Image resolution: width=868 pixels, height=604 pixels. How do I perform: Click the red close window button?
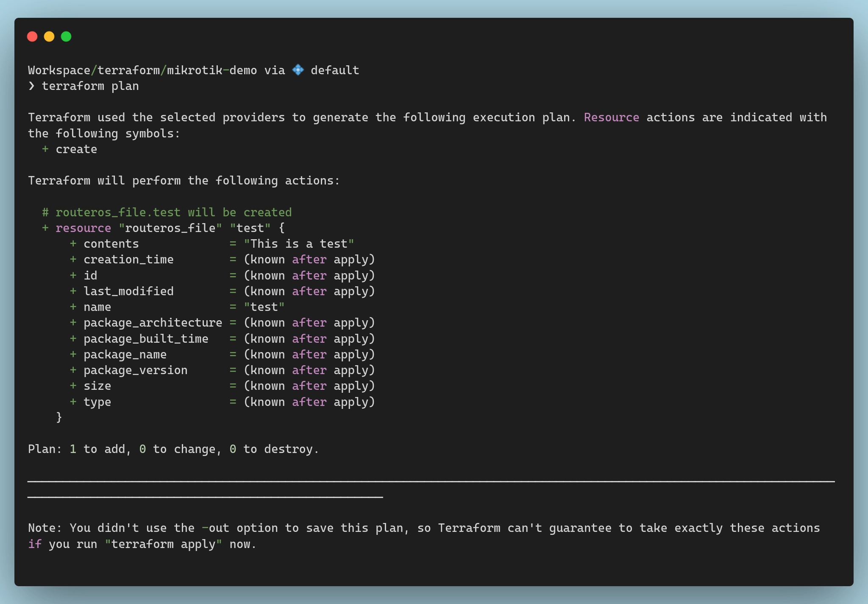pyautogui.click(x=32, y=36)
